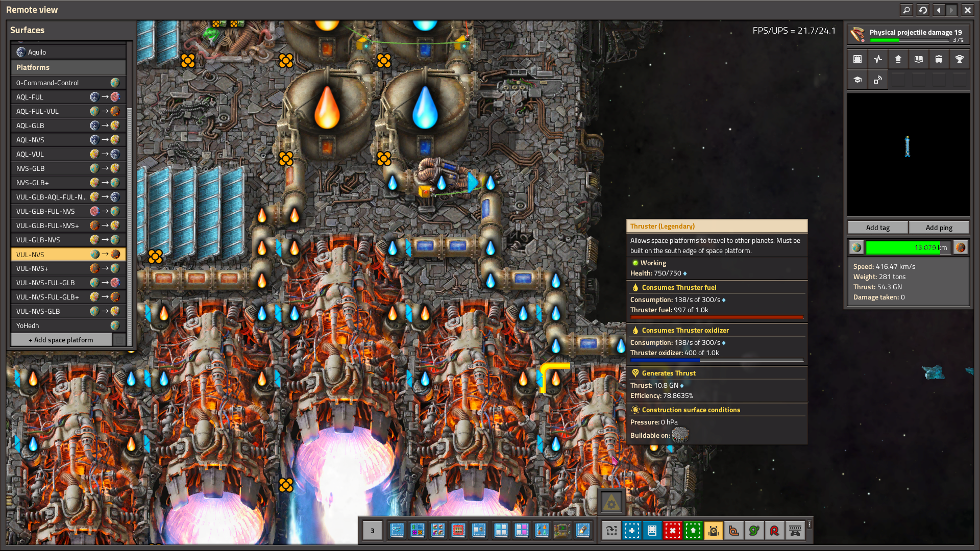Select the blueprint book shortcut
This screenshot has height=551, width=980.
click(x=652, y=531)
